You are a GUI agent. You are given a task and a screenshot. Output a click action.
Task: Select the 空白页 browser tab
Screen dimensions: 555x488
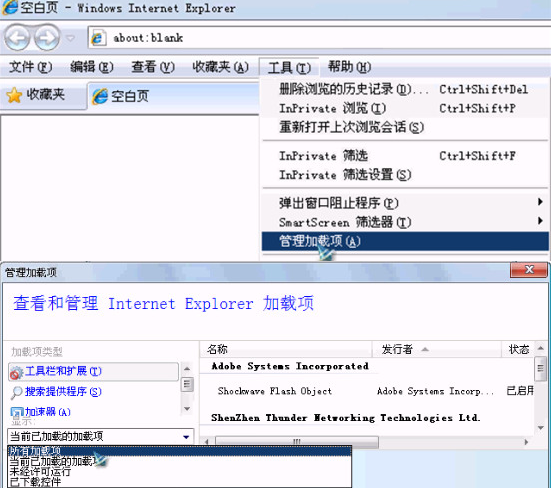pos(173,96)
